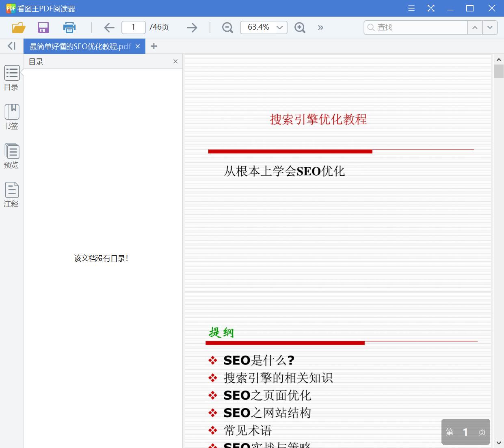Show the 预览 page thumbnails panel
Viewport: 504px width, 448px height.
11,156
